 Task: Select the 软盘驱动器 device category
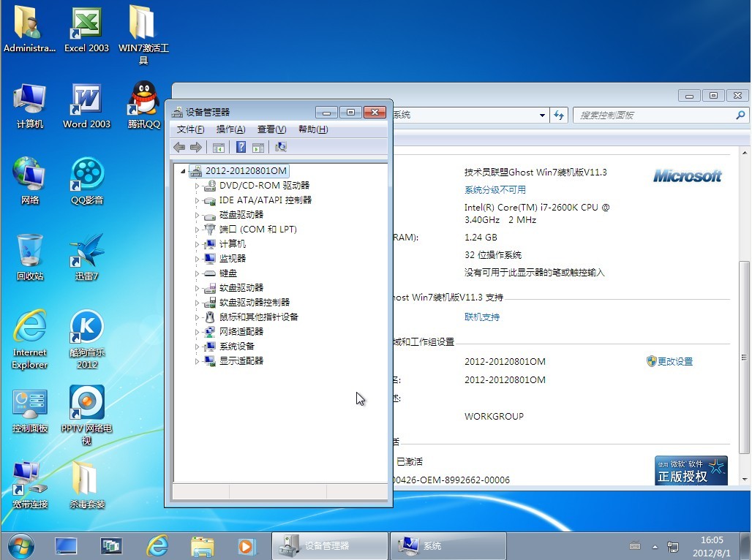pyautogui.click(x=241, y=287)
